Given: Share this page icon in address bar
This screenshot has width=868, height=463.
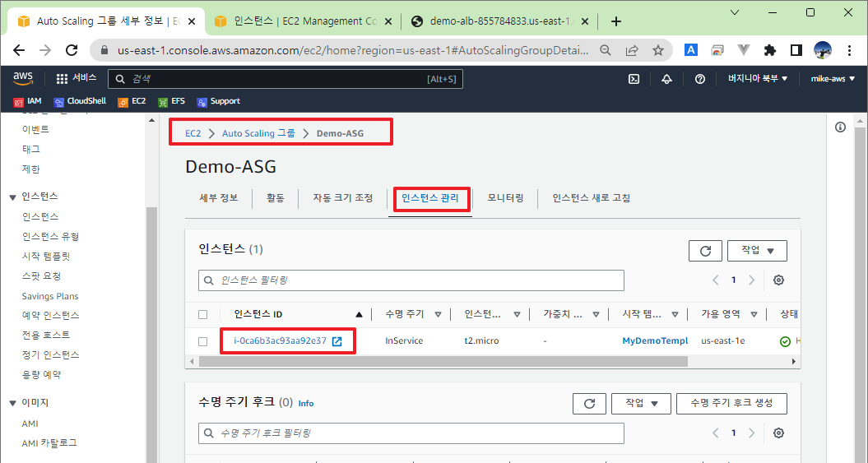Looking at the screenshot, I should point(632,50).
